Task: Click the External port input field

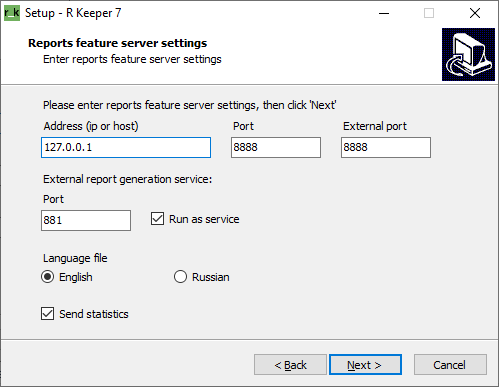Action: [x=386, y=147]
